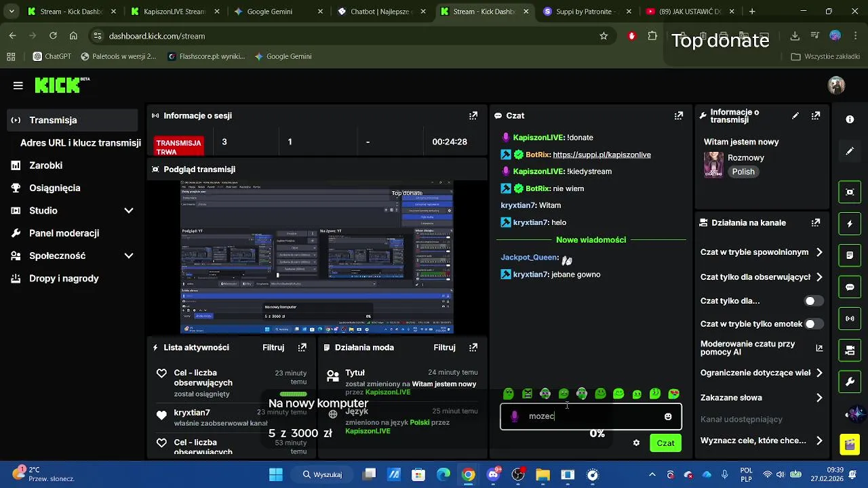Open Windows Start menu in taskbar

point(275,474)
